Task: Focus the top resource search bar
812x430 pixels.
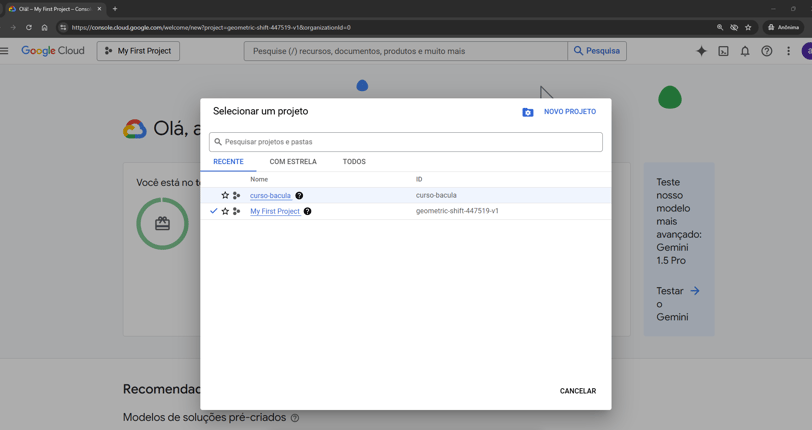Action: coord(405,51)
